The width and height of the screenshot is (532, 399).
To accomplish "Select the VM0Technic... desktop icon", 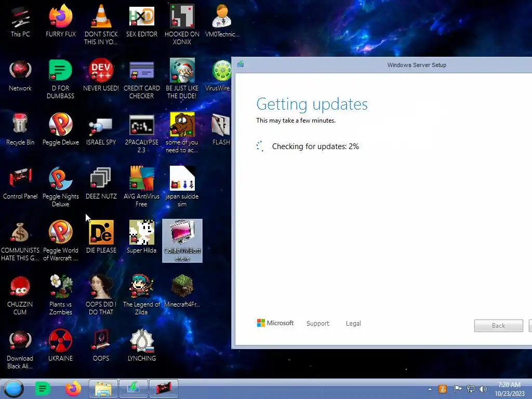I will point(222,21).
